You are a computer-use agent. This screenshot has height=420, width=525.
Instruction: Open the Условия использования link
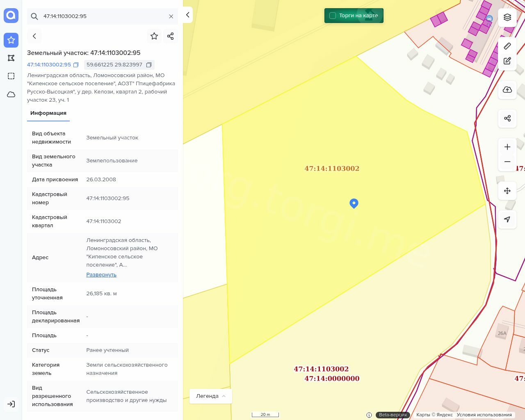[x=484, y=415]
